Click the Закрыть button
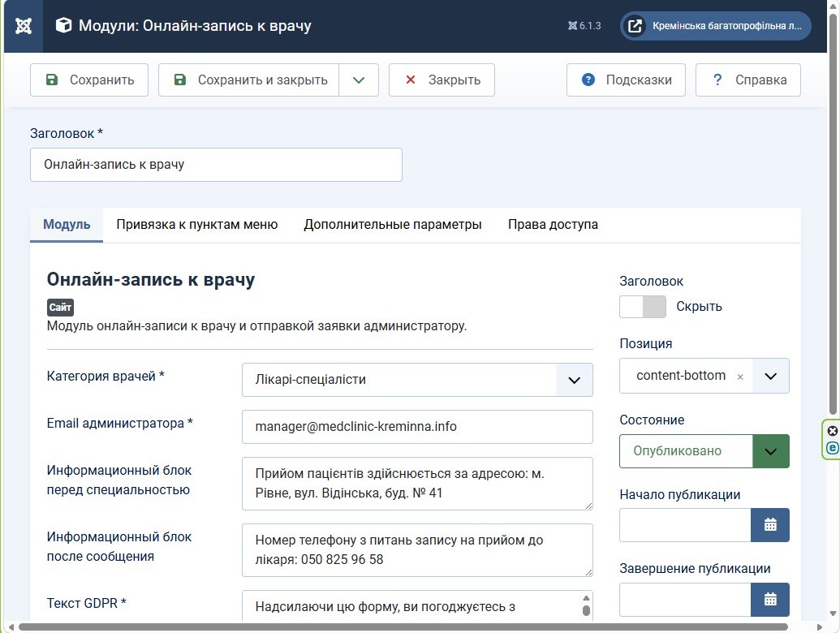The width and height of the screenshot is (840, 633). coord(442,80)
